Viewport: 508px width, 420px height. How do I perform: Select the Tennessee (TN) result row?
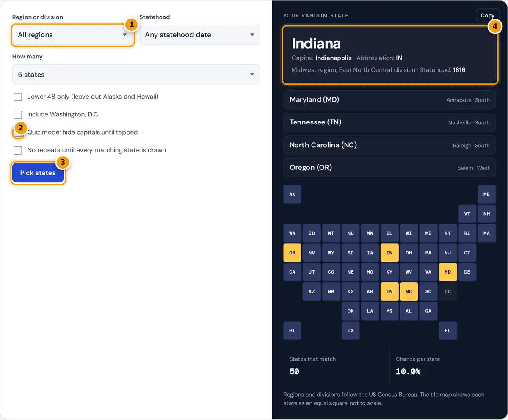(389, 122)
